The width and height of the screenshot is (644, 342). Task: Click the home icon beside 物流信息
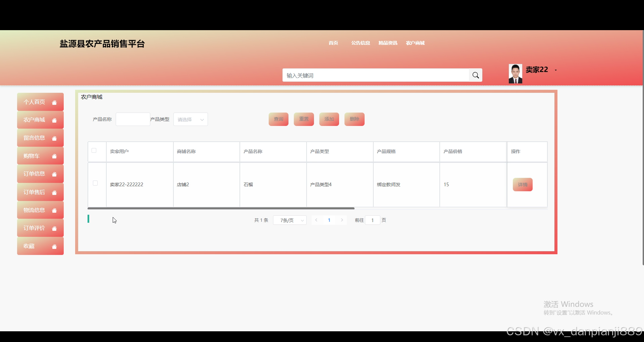(x=54, y=210)
